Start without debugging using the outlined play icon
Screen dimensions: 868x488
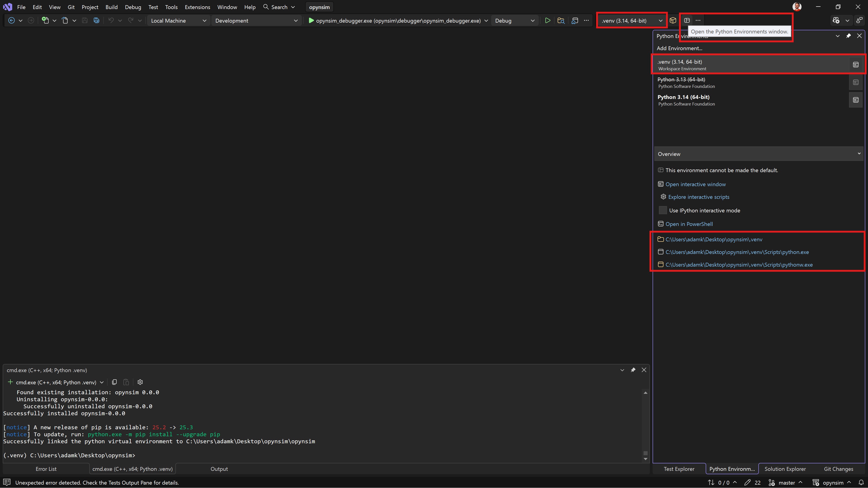click(x=547, y=21)
